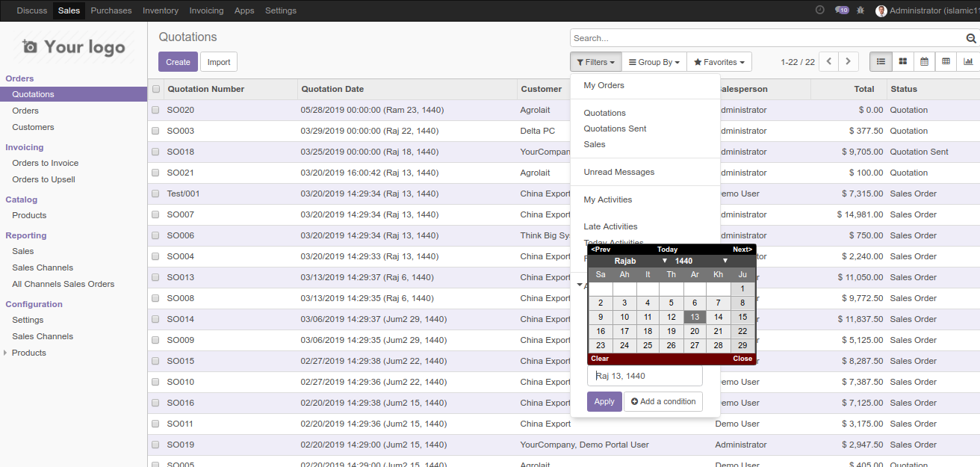Go to next page arrow
This screenshot has width=980, height=467.
point(848,62)
